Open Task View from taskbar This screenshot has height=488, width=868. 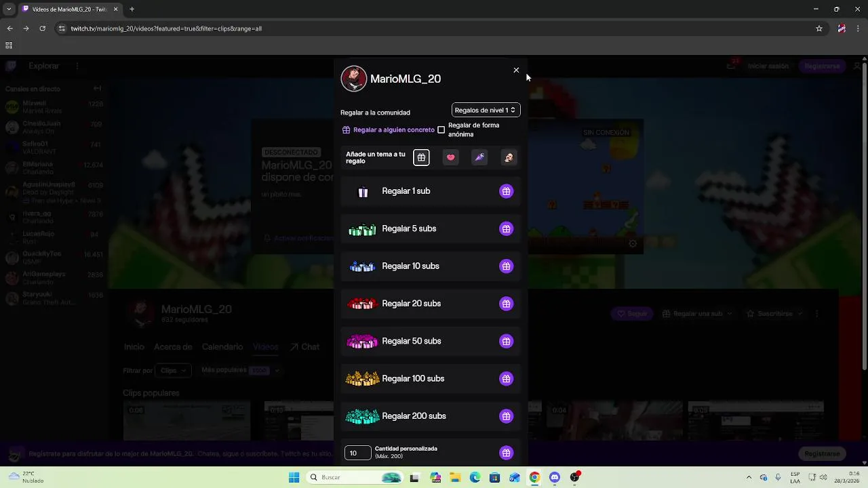[414, 477]
